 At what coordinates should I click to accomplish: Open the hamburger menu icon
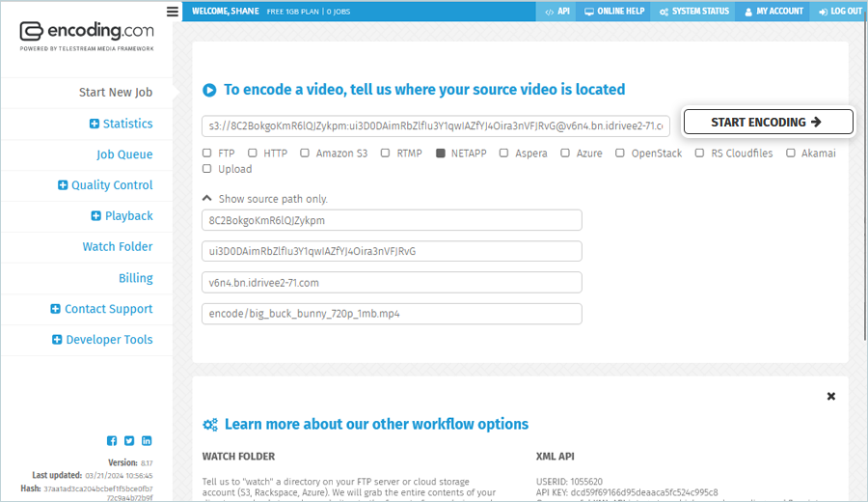click(173, 11)
